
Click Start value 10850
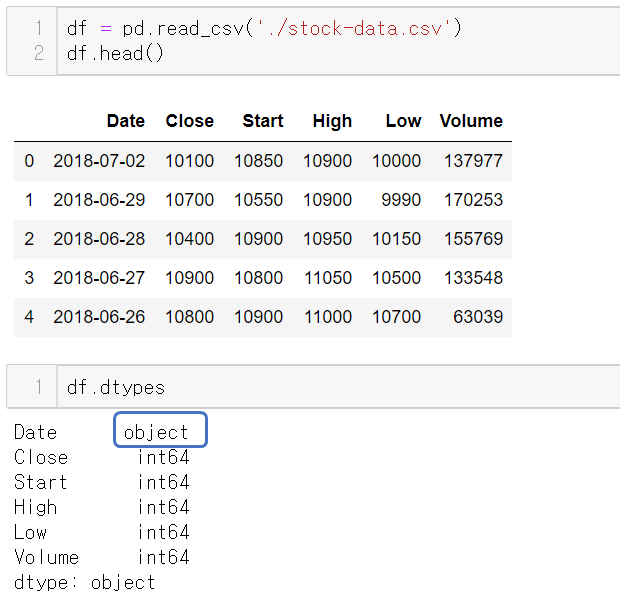pos(259,161)
